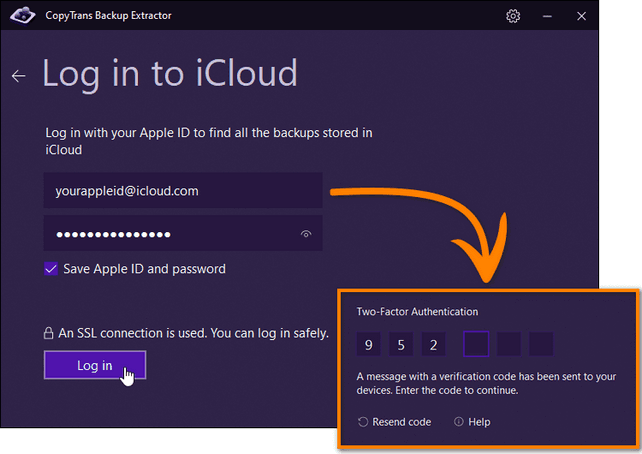Select the sixth verification code box

coord(541,344)
